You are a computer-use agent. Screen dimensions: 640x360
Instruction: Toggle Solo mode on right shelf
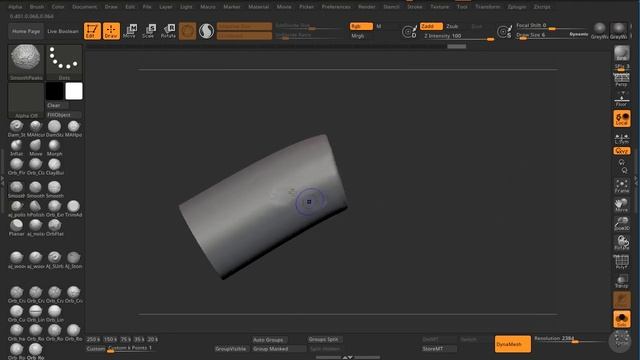[x=622, y=319]
